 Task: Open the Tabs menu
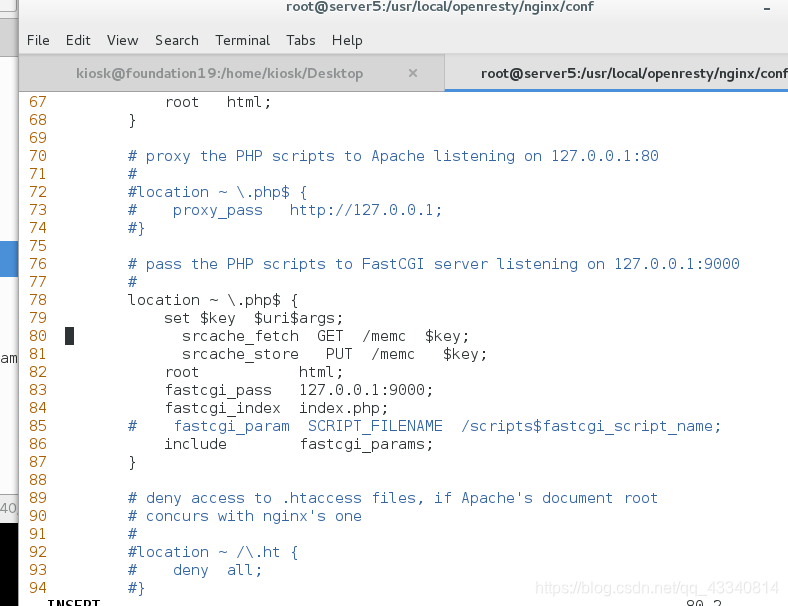(x=301, y=40)
